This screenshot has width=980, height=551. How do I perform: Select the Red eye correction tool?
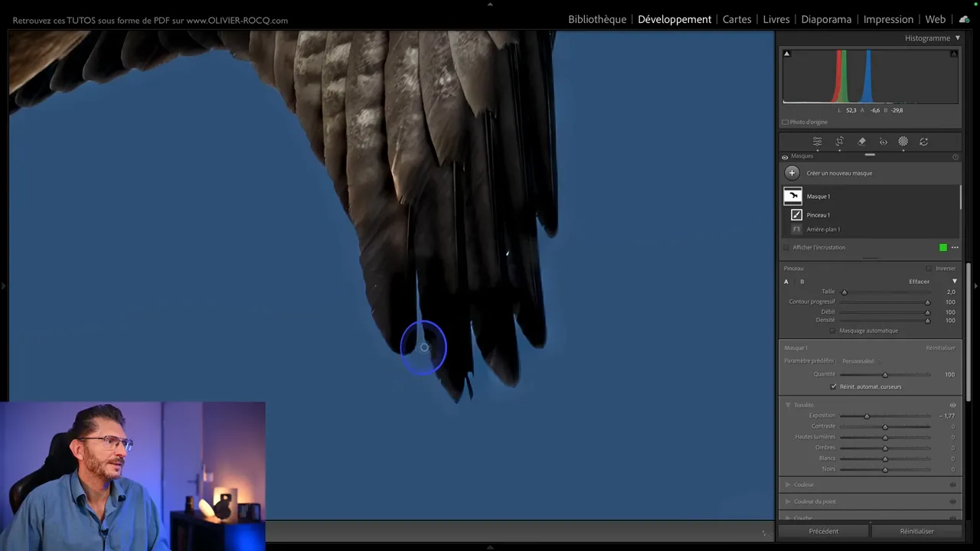point(883,142)
